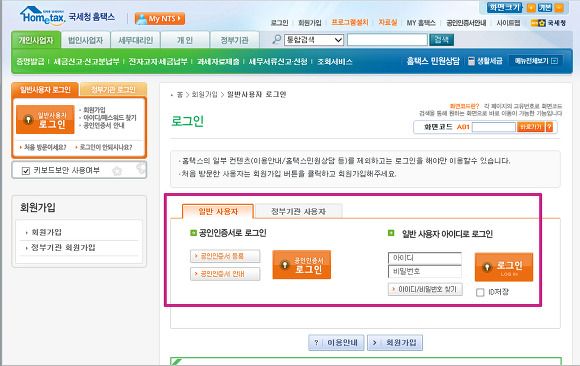Click the orange 로그인 button beside 비밀번호 field
Image resolution: width=580 pixels, height=366 pixels.
504,267
